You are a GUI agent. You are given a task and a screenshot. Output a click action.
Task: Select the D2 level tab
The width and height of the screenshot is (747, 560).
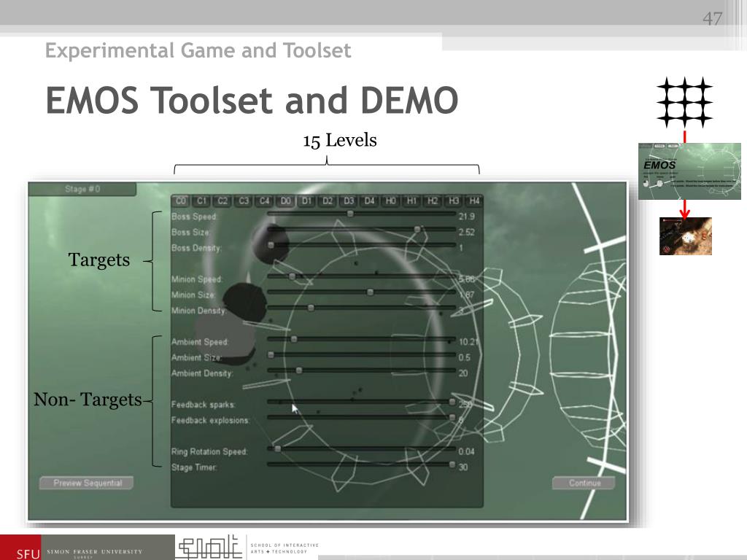328,201
